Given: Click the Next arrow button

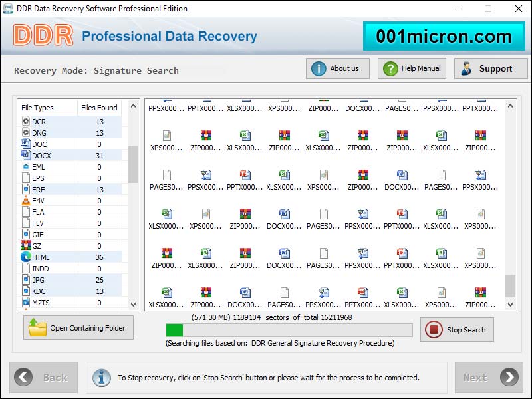Looking at the screenshot, I should (489, 377).
